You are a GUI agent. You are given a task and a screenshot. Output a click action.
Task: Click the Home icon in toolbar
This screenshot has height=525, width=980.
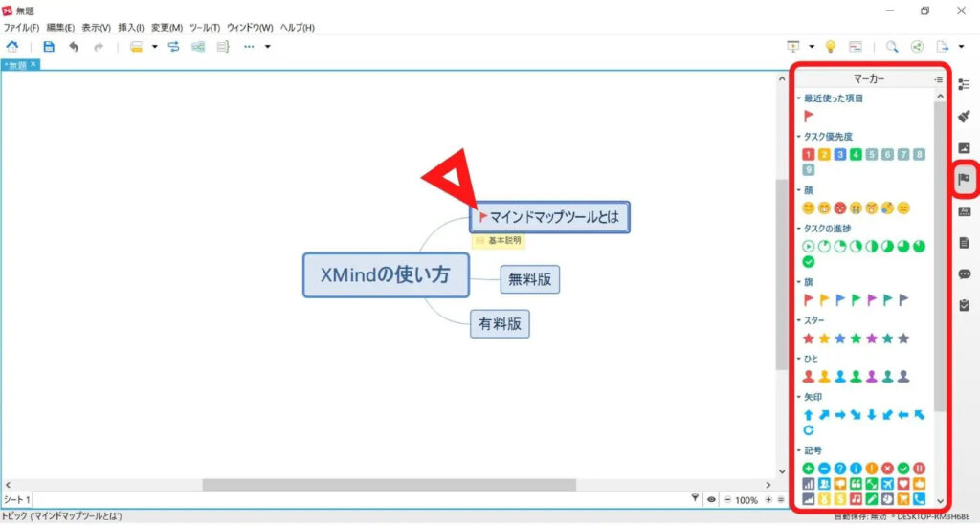pos(11,46)
